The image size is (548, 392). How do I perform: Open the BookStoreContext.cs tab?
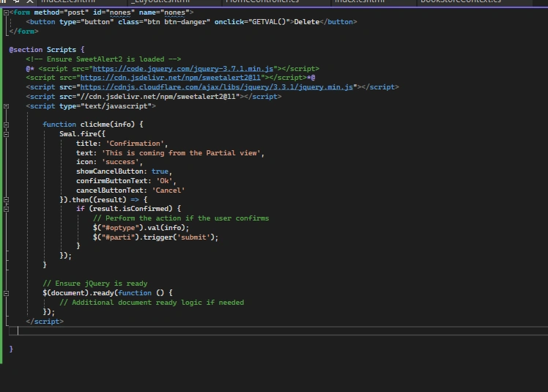click(x=461, y=1)
